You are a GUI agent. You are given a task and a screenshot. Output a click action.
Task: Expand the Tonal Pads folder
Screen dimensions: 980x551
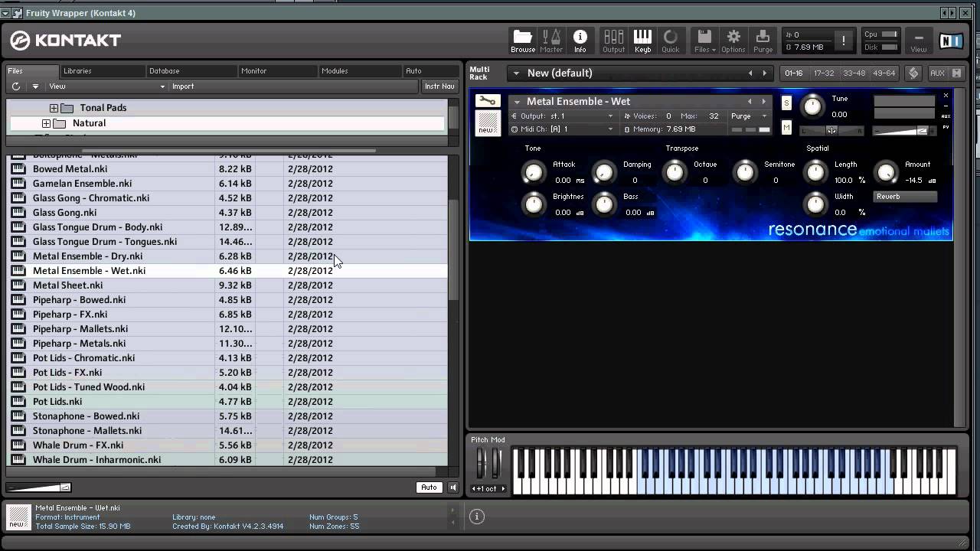coord(54,108)
